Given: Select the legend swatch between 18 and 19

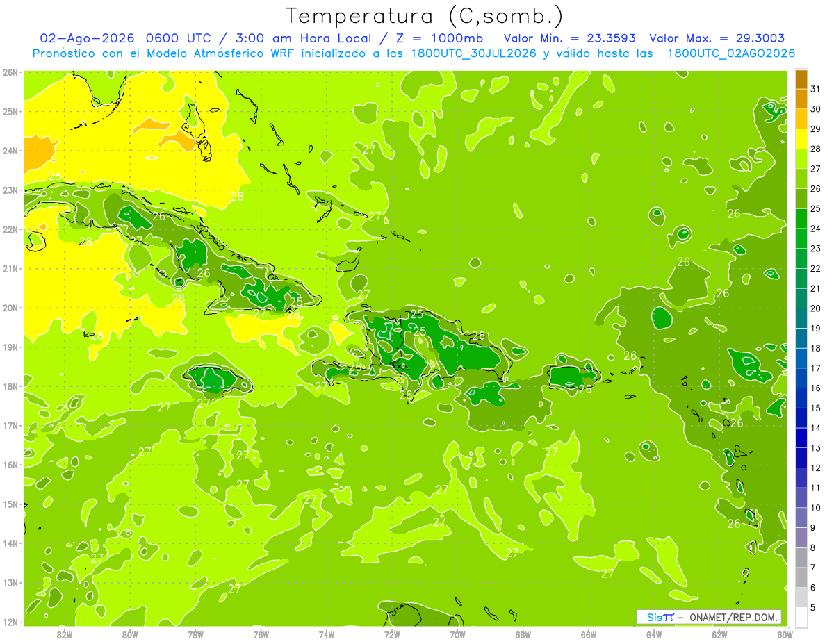Looking at the screenshot, I should (801, 338).
